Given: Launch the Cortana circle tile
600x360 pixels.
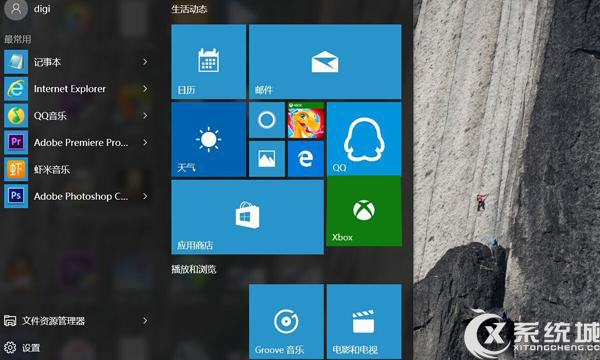Looking at the screenshot, I should pyautogui.click(x=267, y=120).
